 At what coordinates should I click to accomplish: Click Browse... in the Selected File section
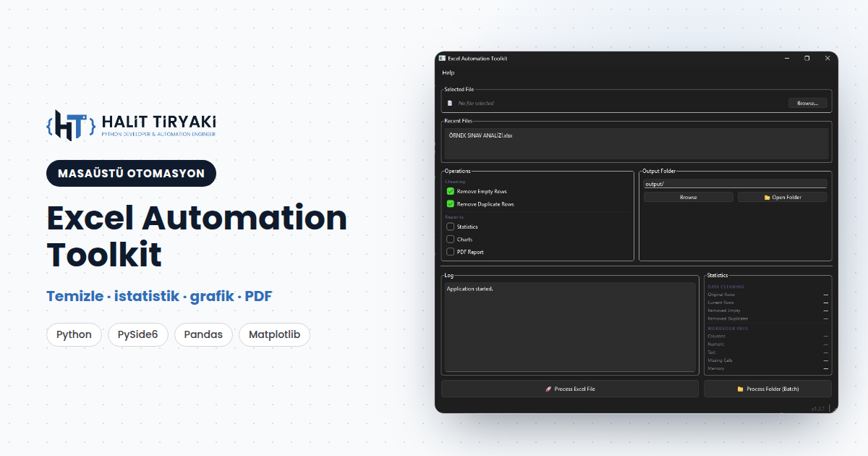[x=807, y=103]
